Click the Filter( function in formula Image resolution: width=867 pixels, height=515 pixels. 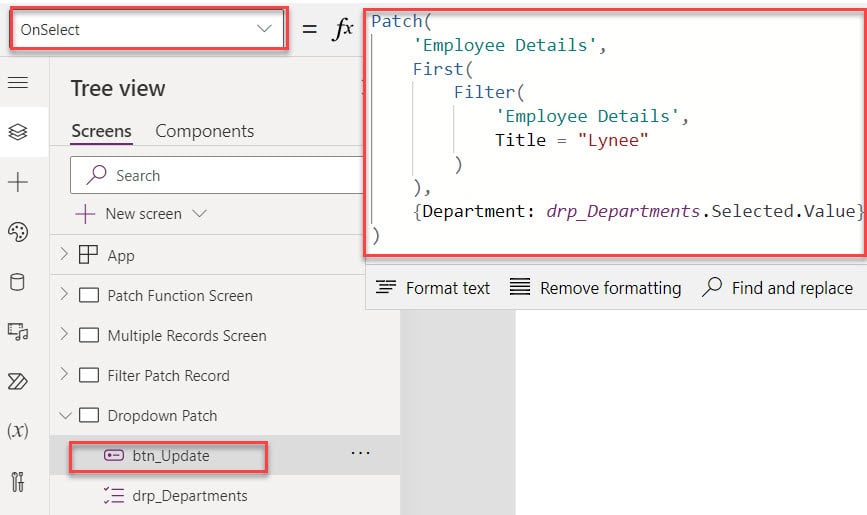pos(488,92)
